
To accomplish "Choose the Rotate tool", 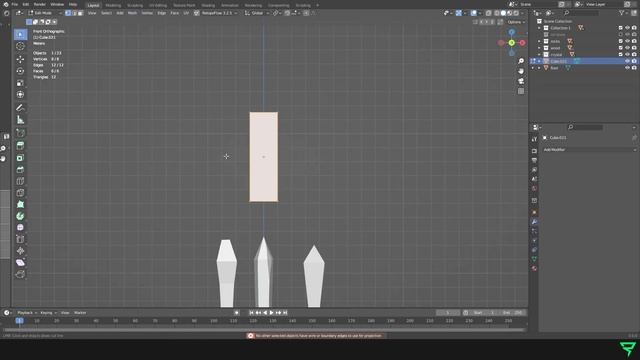I will [20, 71].
